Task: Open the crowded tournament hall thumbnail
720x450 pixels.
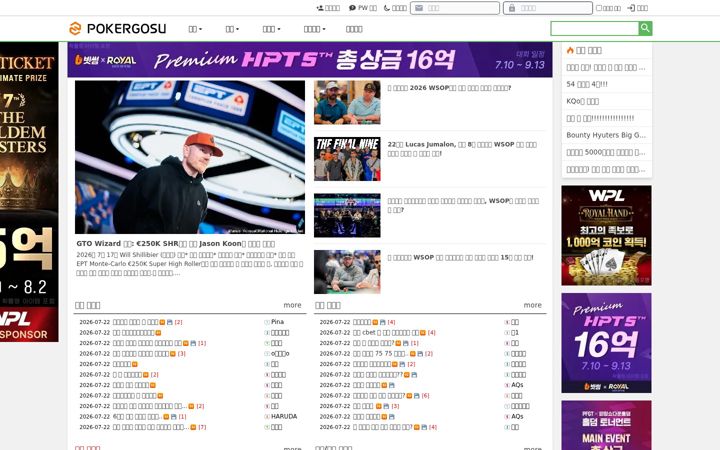Action: click(x=347, y=215)
